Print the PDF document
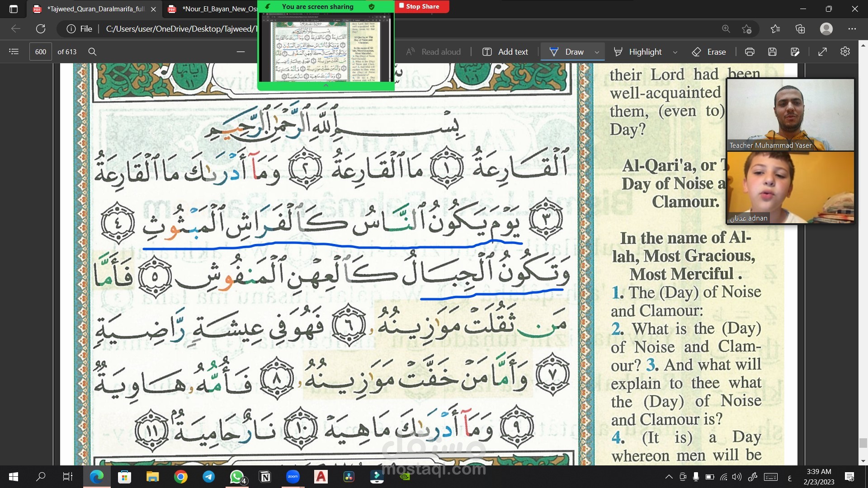This screenshot has width=868, height=488. (750, 52)
